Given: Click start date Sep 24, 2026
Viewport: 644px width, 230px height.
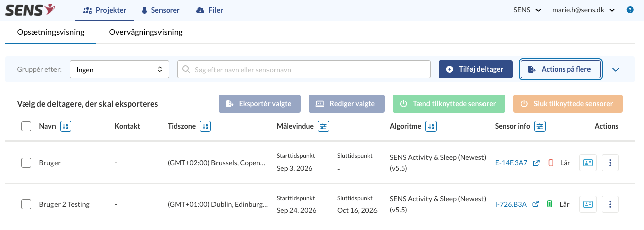Looking at the screenshot, I should 297,210.
